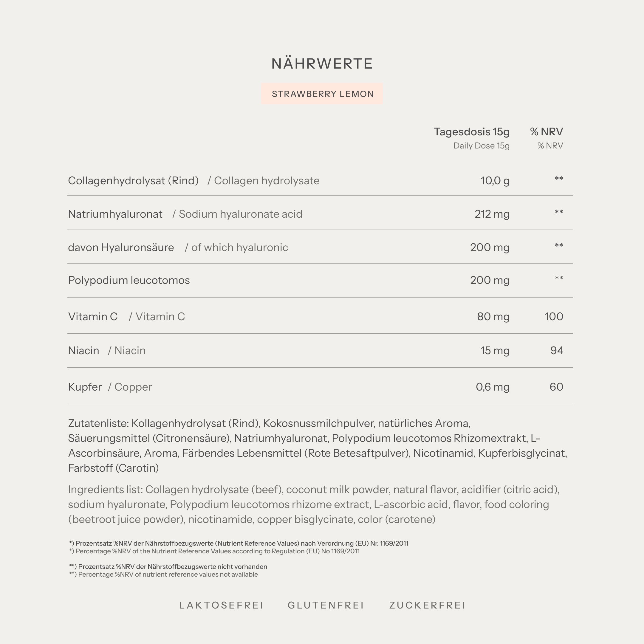Select the Collagenhydrolysat (Rind) row label
Image resolution: width=644 pixels, height=644 pixels.
point(133,181)
